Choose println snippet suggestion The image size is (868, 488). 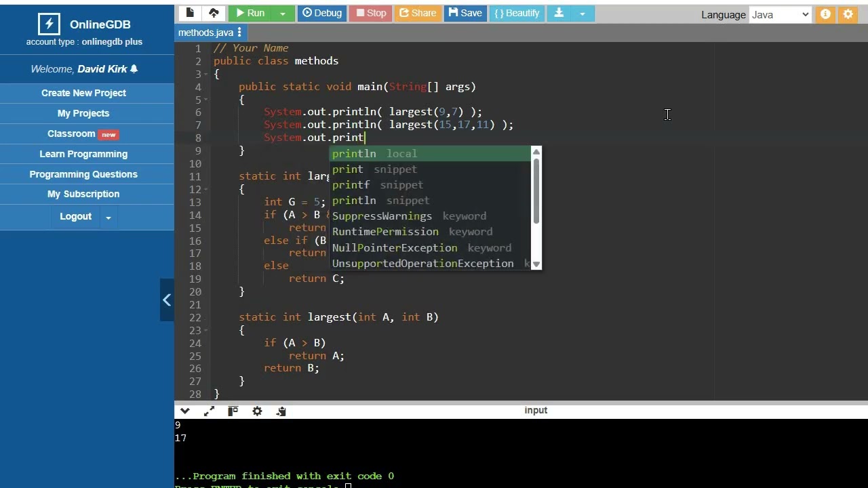point(430,201)
